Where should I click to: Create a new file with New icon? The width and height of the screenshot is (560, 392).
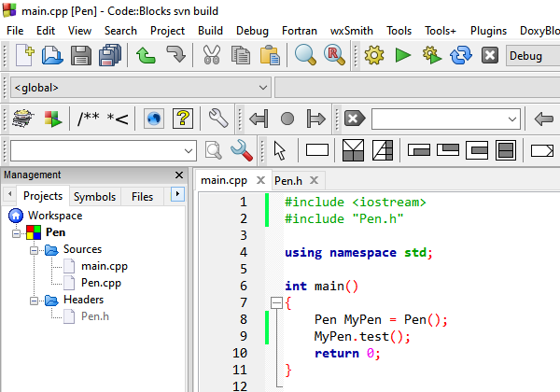pos(24,56)
